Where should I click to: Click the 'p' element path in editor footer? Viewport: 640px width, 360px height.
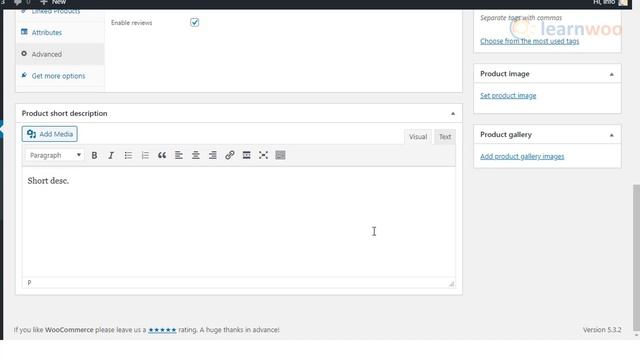29,282
